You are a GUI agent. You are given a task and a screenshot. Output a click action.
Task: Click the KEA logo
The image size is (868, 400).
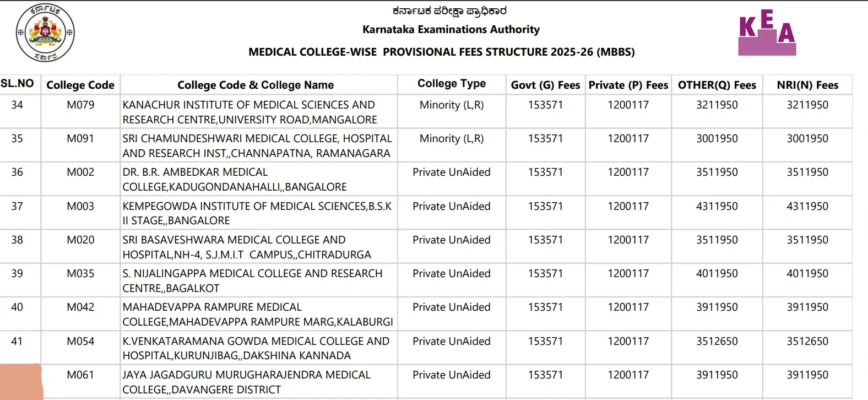[767, 34]
